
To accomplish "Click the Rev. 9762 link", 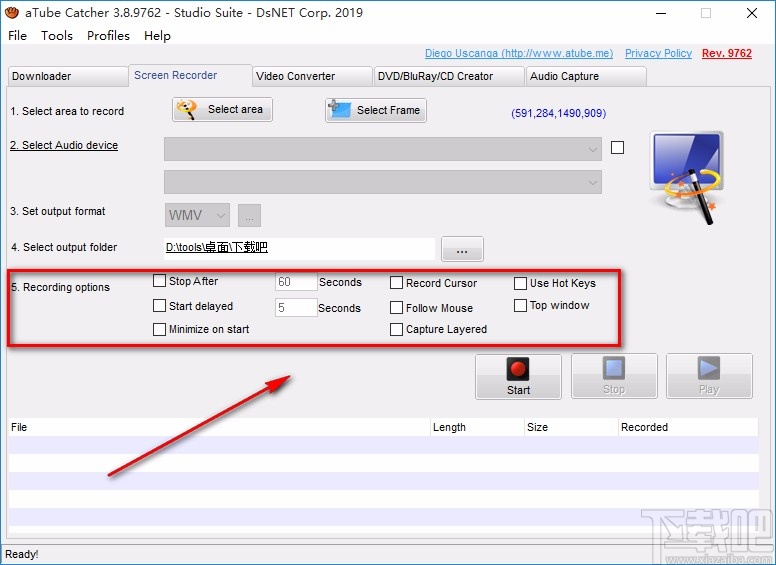I will click(727, 53).
